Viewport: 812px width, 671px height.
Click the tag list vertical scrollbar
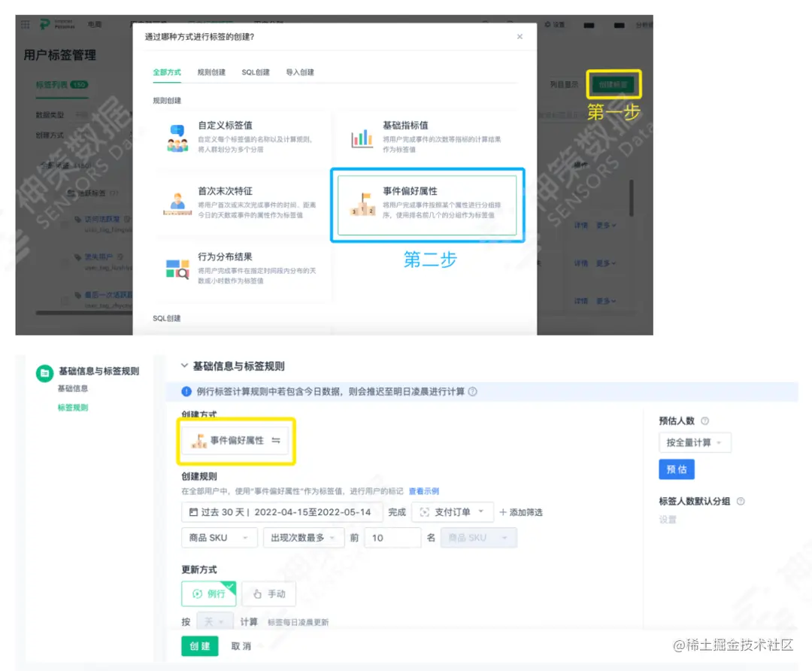[632, 198]
